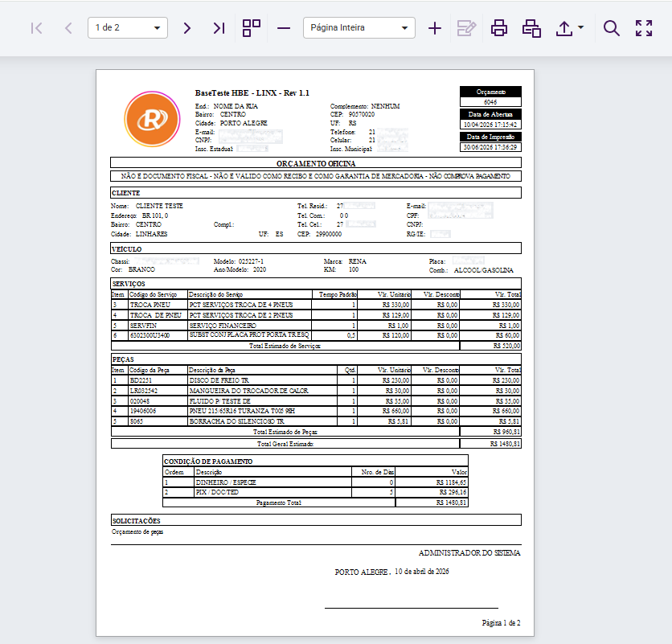Click the Total Geral Estimado row
Image resolution: width=672 pixels, height=644 pixels.
(316, 443)
